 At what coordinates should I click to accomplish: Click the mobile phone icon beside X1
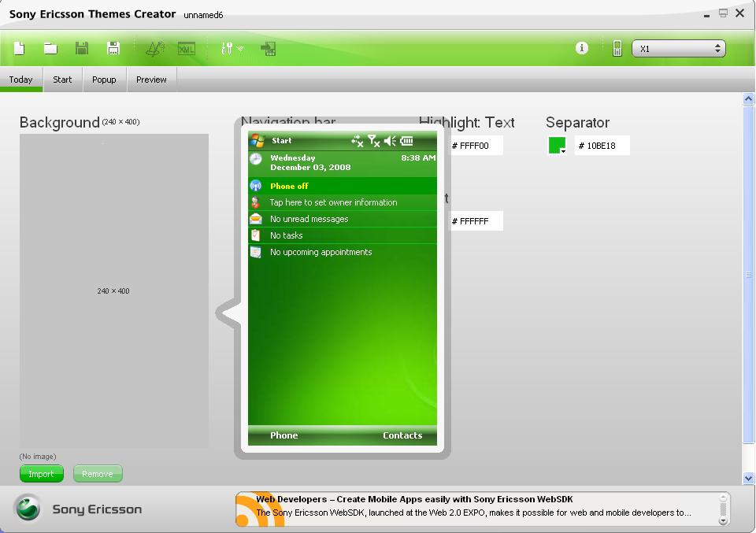point(617,48)
